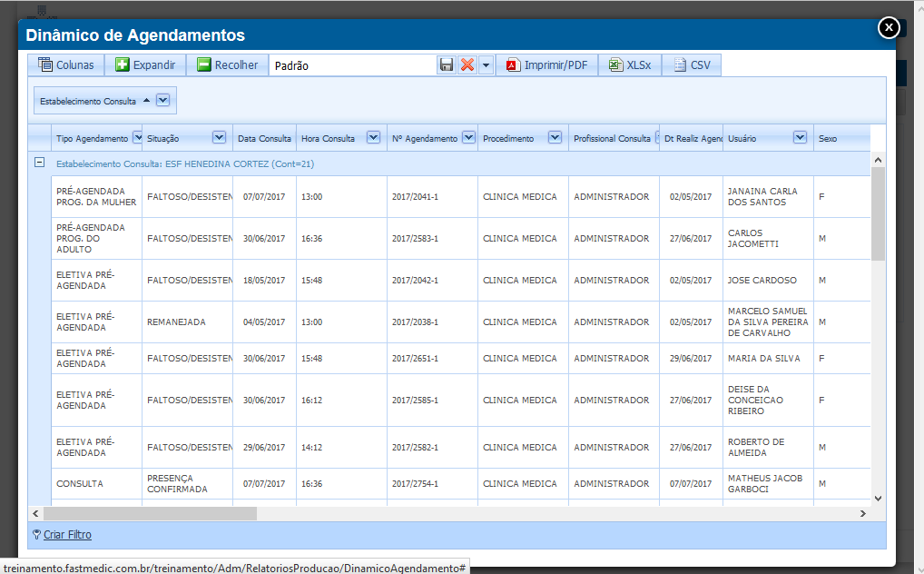Screen dimensions: 924x574
Task: Select the PRESENÇA CONFIRMADA status cell
Action: tap(187, 484)
